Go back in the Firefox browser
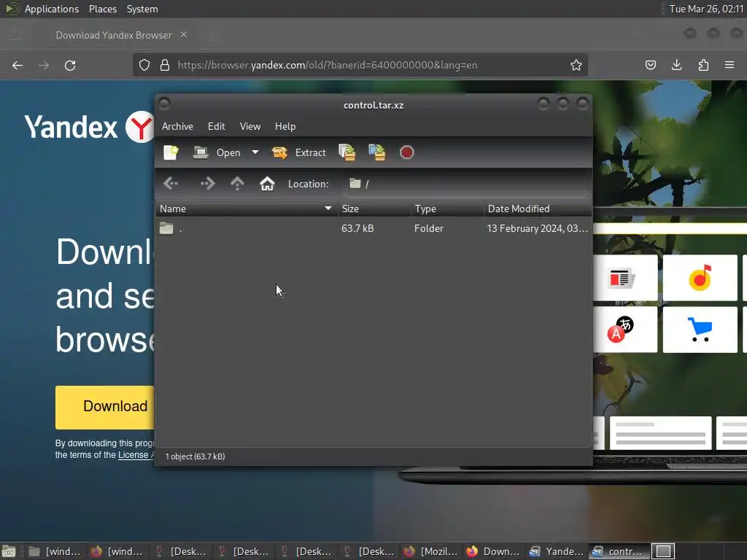747x560 pixels. (x=18, y=65)
